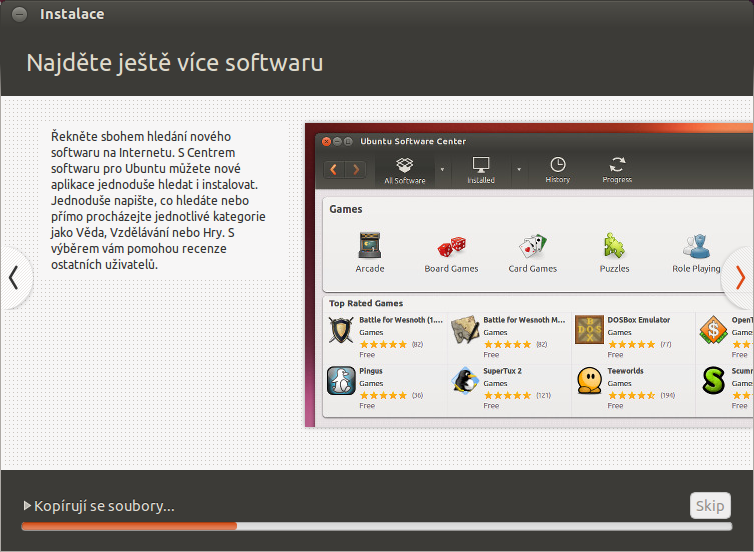Click the Puzzles category icon

click(614, 246)
